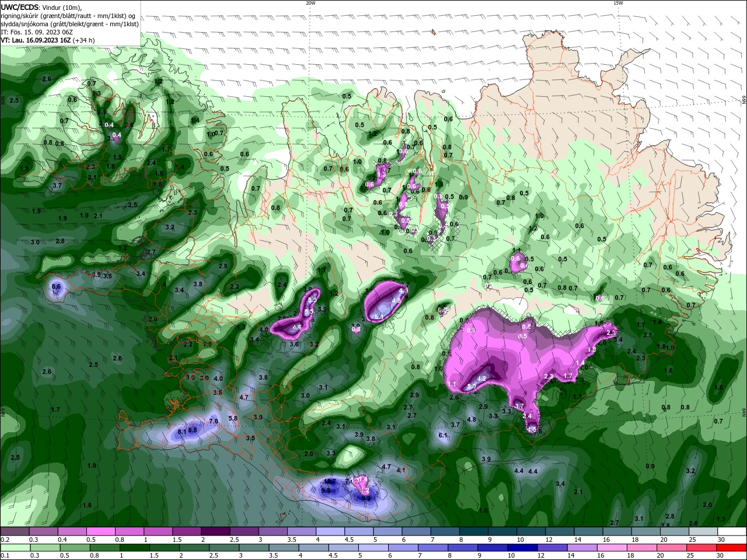Click the '5.8' precipitation value on the map
This screenshot has height=560, width=747.
coord(233,418)
